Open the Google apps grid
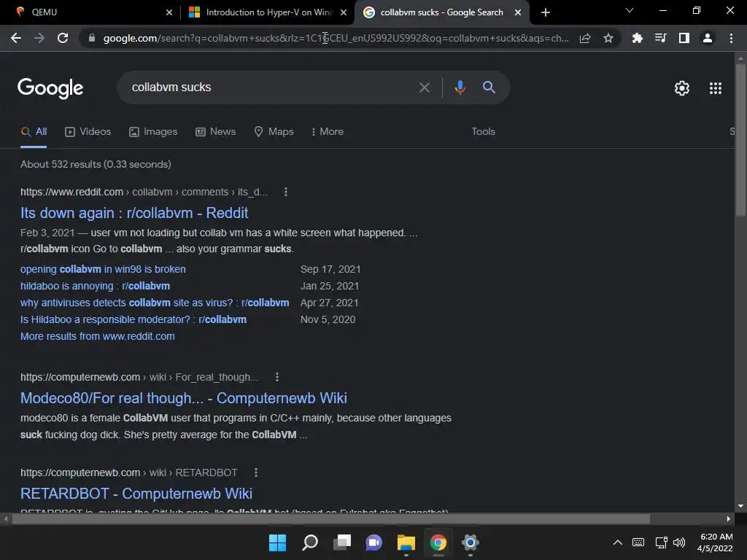Image resolution: width=747 pixels, height=560 pixels. point(715,88)
